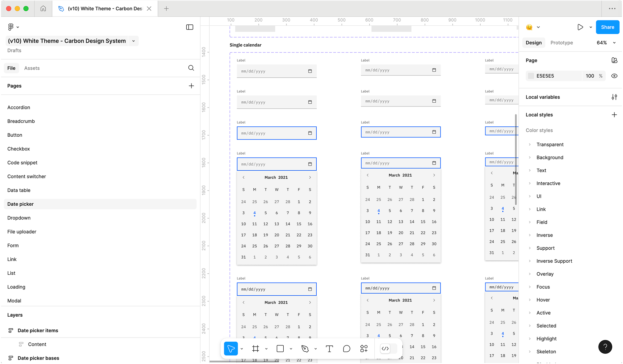The image size is (623, 364).
Task: Click the user avatar emoji
Action: pyautogui.click(x=529, y=27)
